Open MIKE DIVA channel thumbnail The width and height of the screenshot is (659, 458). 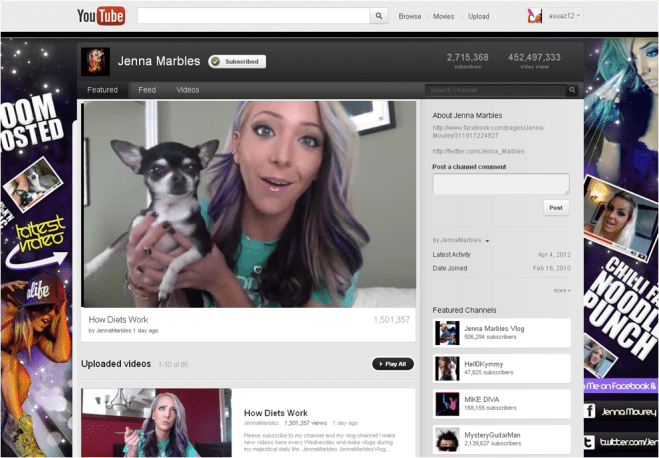pos(447,403)
